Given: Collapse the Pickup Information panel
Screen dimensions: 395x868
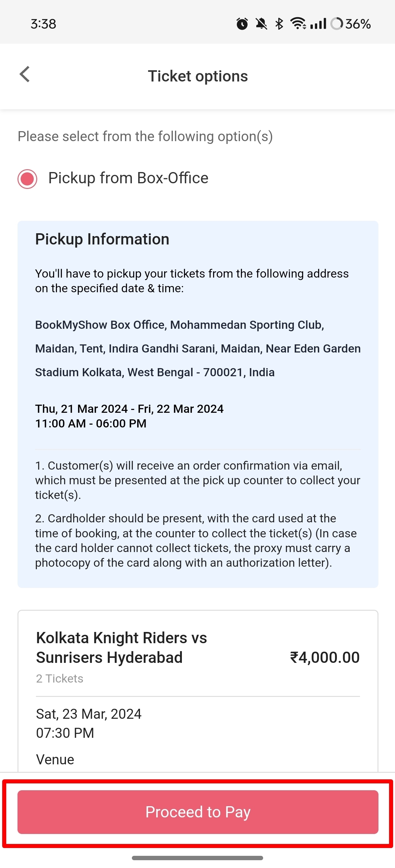Looking at the screenshot, I should [102, 239].
